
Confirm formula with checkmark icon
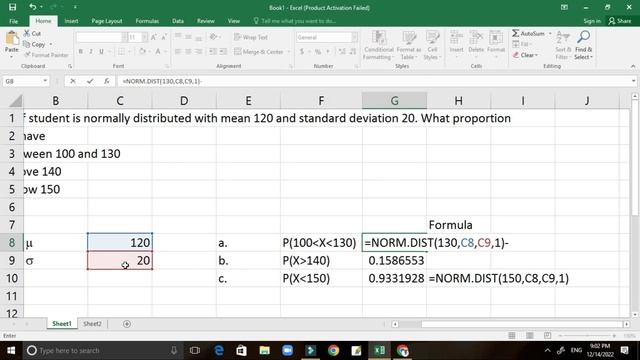click(x=90, y=81)
